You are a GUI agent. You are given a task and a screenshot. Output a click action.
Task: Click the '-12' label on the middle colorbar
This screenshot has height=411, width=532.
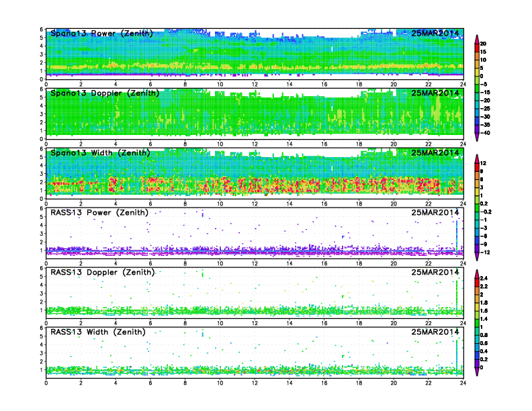[x=484, y=253]
